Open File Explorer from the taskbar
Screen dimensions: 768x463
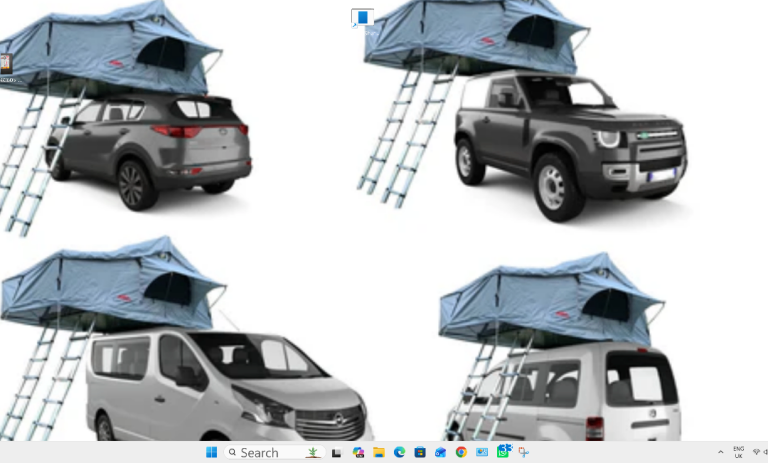(379, 452)
